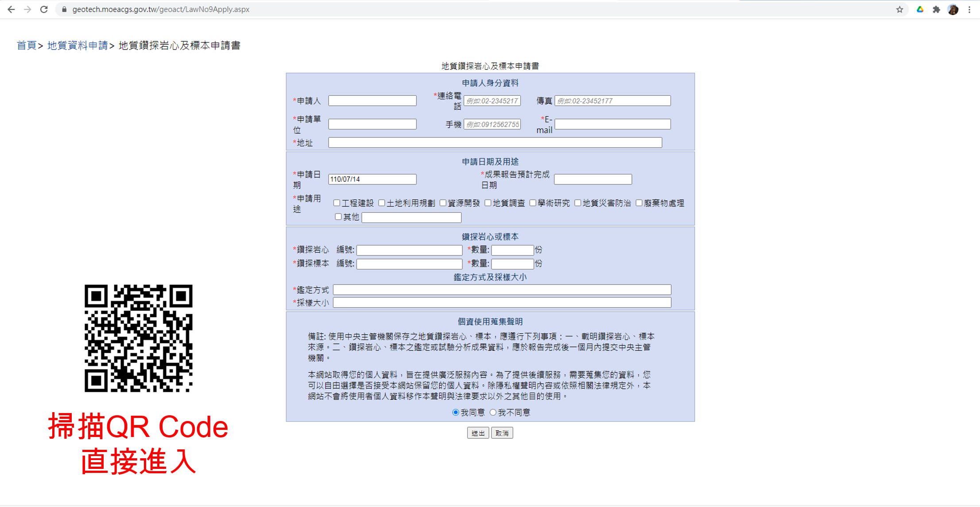This screenshot has height=507, width=980.
Task: Check the 工程建設 checkbox
Action: coord(337,203)
